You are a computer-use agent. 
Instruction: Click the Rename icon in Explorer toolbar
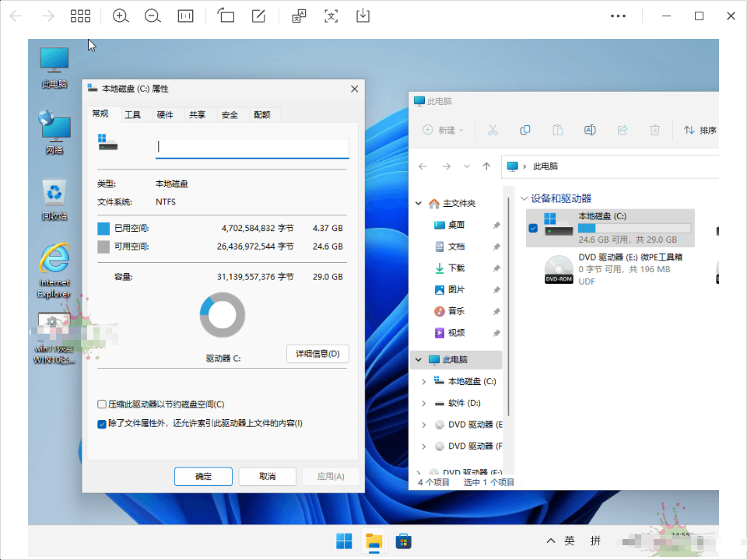tap(590, 130)
